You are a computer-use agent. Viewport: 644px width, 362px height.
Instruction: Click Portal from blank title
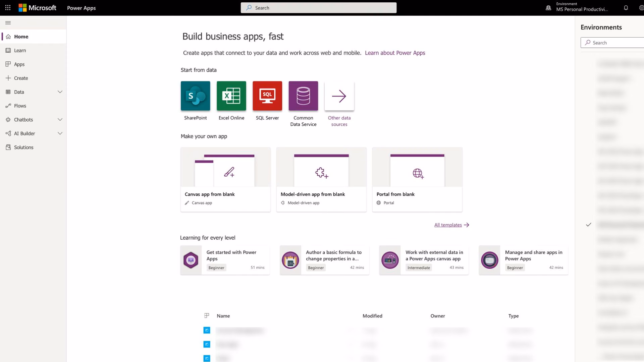coord(395,194)
